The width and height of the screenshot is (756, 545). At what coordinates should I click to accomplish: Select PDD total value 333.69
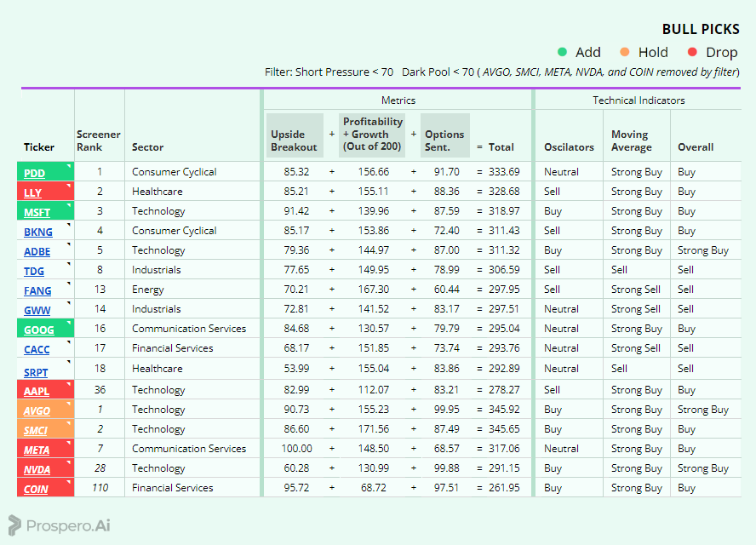pos(504,172)
